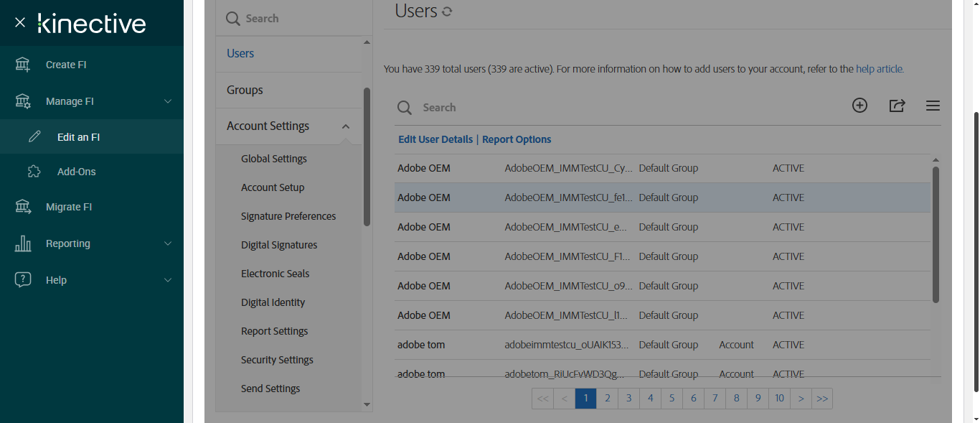The width and height of the screenshot is (980, 423).
Task: Refresh the Users list
Action: tap(447, 11)
